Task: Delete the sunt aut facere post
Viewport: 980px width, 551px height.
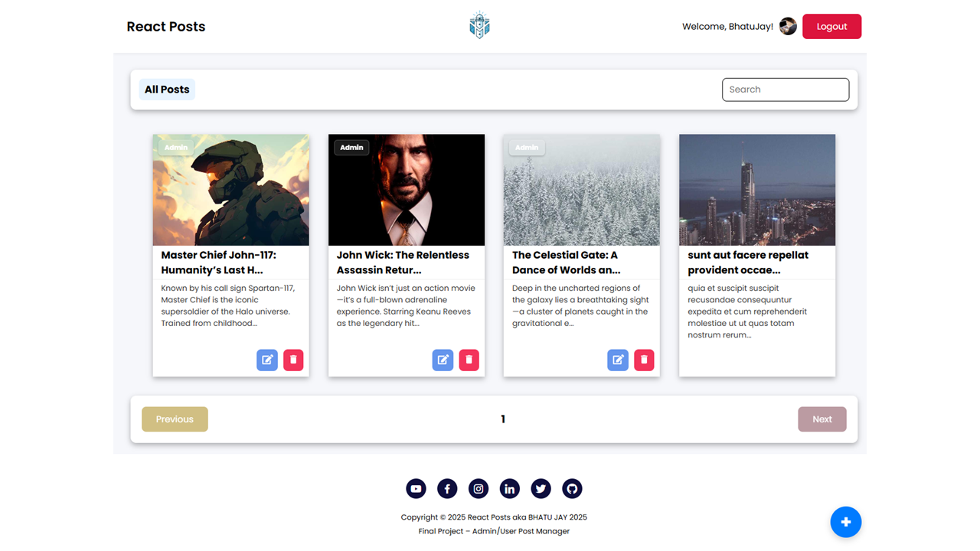Action: pyautogui.click(x=819, y=360)
